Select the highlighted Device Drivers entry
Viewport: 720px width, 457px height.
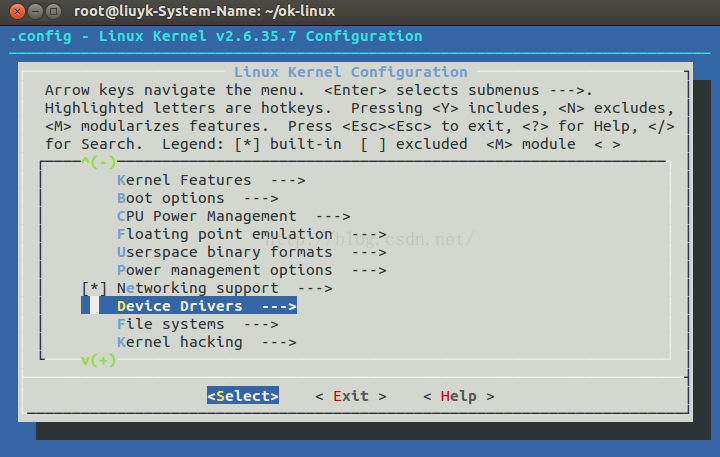(x=189, y=306)
